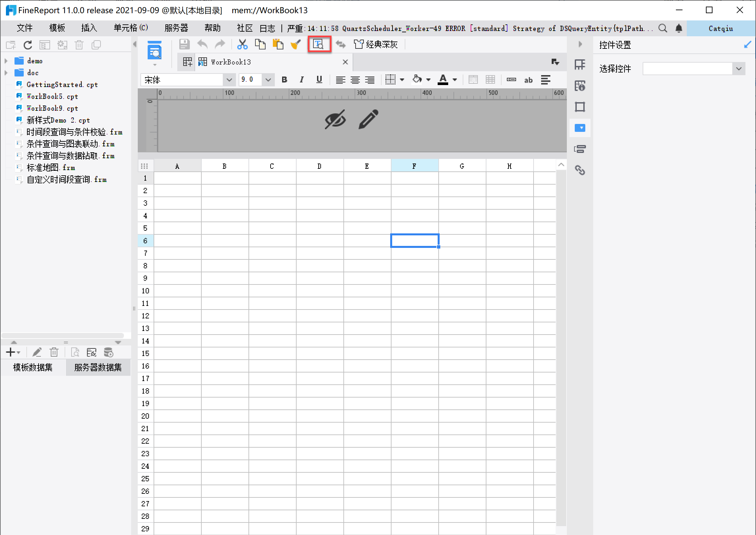756x535 pixels.
Task: Click the refresh file tree icon
Action: (x=28, y=45)
